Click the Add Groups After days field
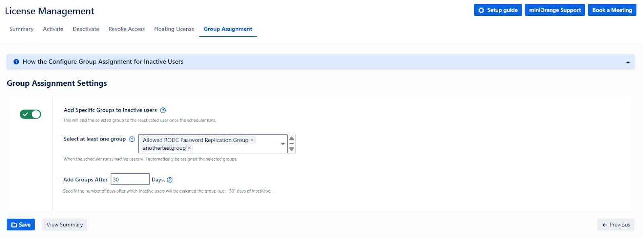 (130, 180)
